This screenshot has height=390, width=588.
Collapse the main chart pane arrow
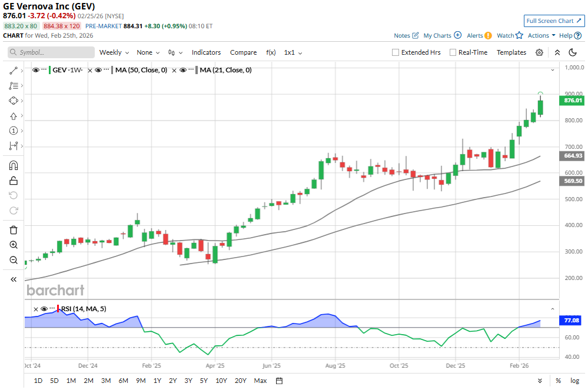pos(552,70)
